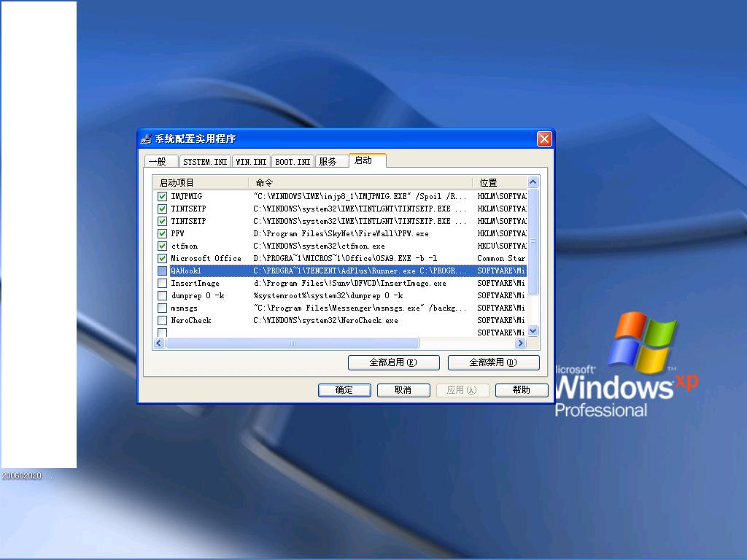This screenshot has width=747, height=560.
Task: Click the horizontal scrollbar right arrow
Action: (520, 343)
